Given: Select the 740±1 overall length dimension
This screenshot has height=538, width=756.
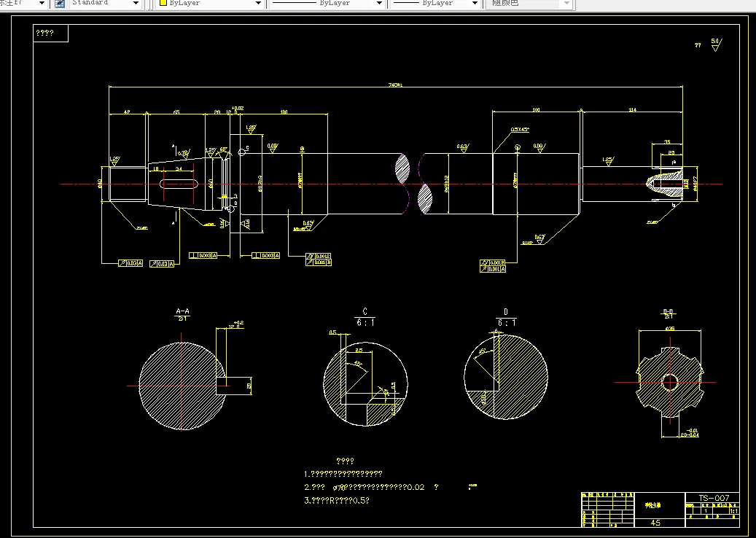Looking at the screenshot, I should 395,85.
